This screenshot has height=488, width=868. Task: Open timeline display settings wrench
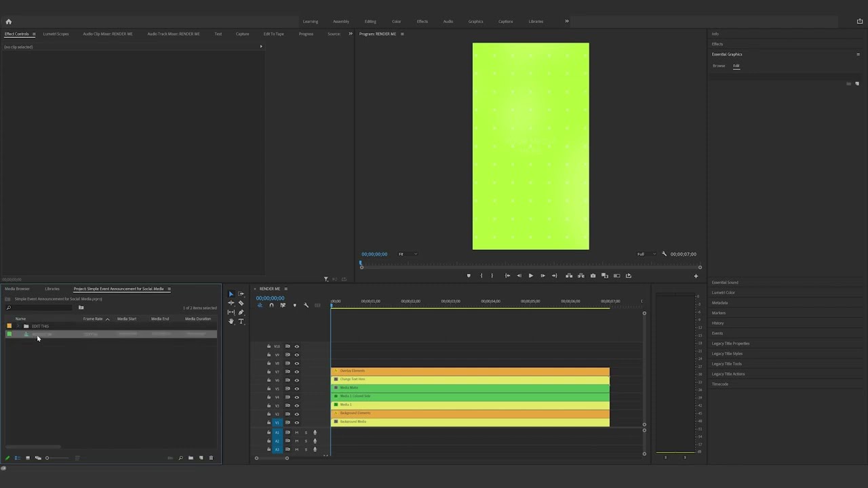[x=306, y=305]
